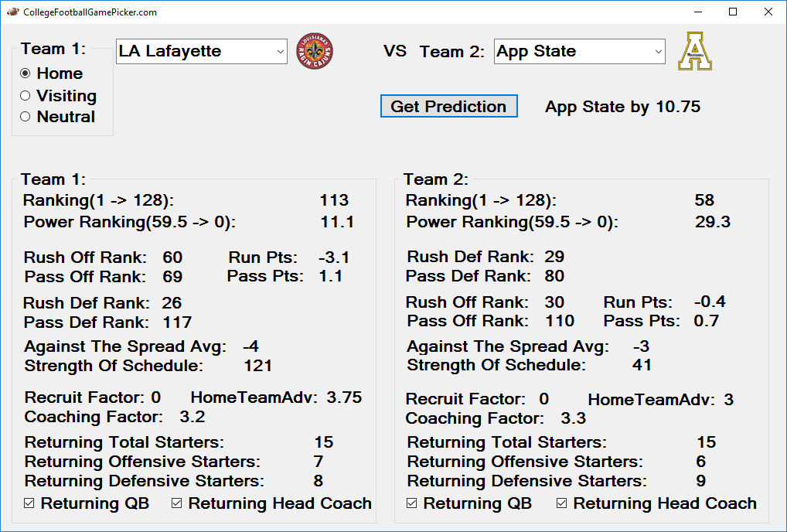Click the Team 1 HomeTeamAdv value 3.75
Screen dimensions: 787x532
344,397
